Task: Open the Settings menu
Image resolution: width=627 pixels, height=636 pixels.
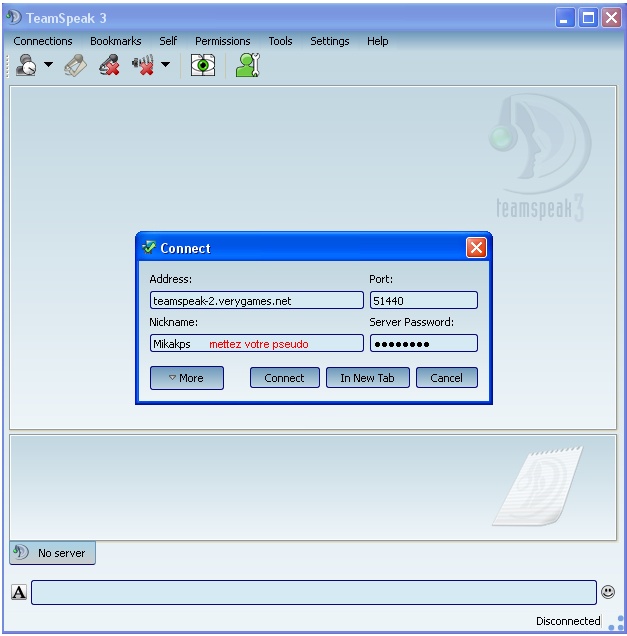Action: point(330,41)
